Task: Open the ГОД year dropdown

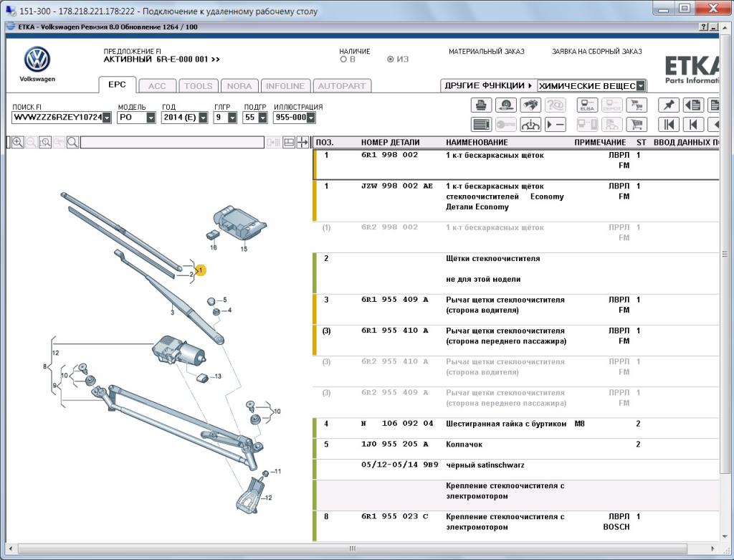Action: coord(203,118)
